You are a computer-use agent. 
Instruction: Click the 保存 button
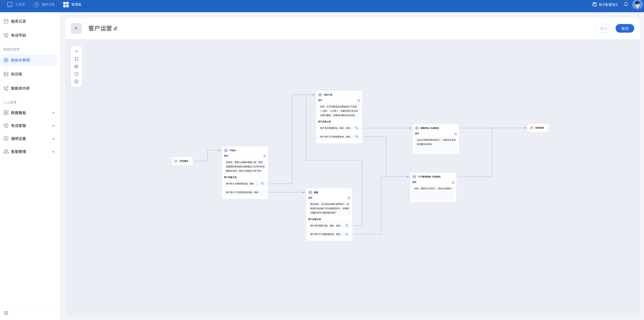[624, 28]
